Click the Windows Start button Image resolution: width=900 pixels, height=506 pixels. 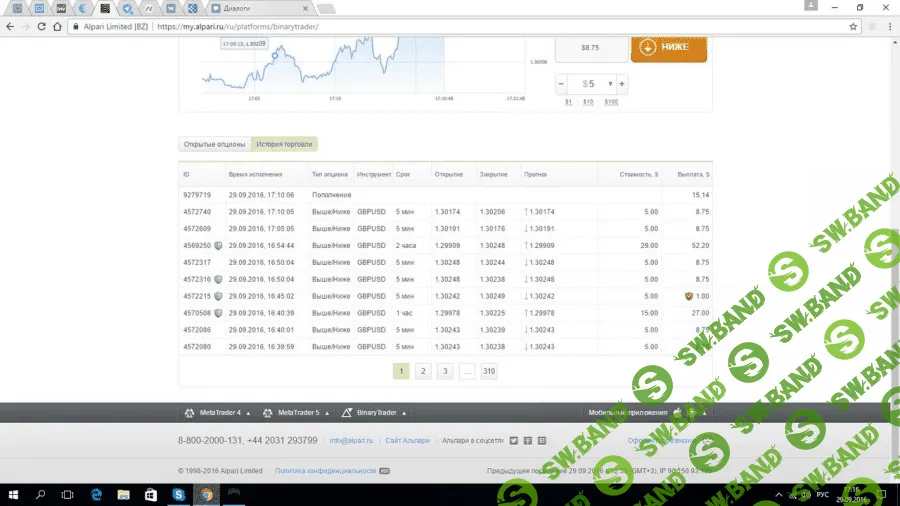pyautogui.click(x=14, y=494)
